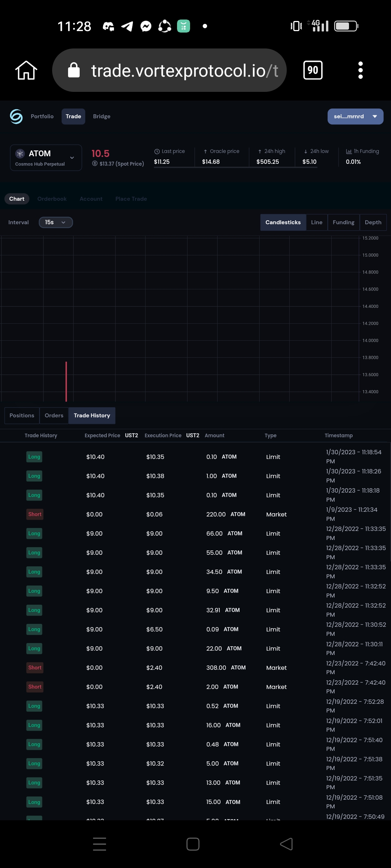Screen dimensions: 391x868
Task: Click the 13.00 ATOM amount cell
Action: click(223, 783)
